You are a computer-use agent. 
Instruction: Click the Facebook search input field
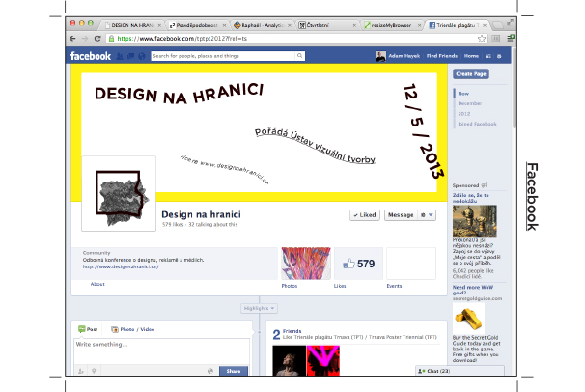click(208, 57)
